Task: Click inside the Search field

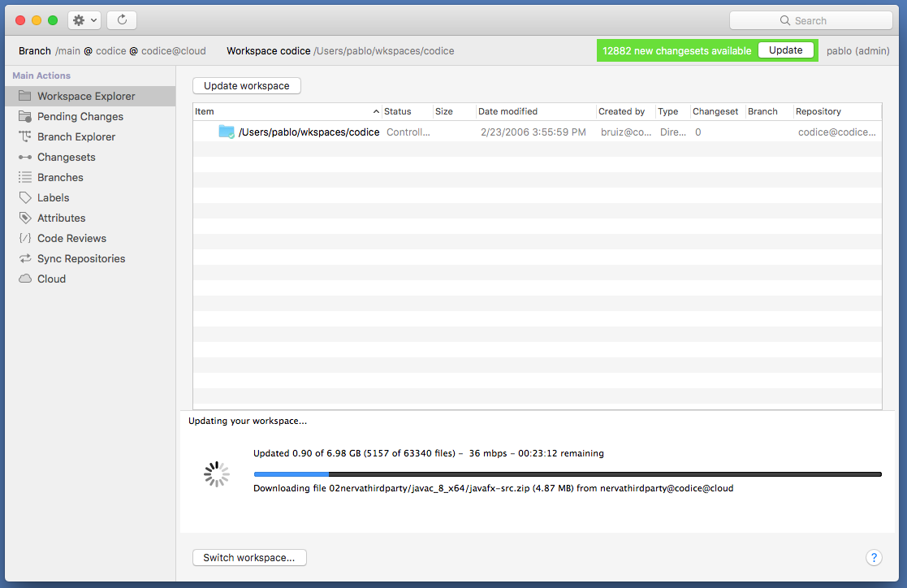Action: (x=810, y=19)
